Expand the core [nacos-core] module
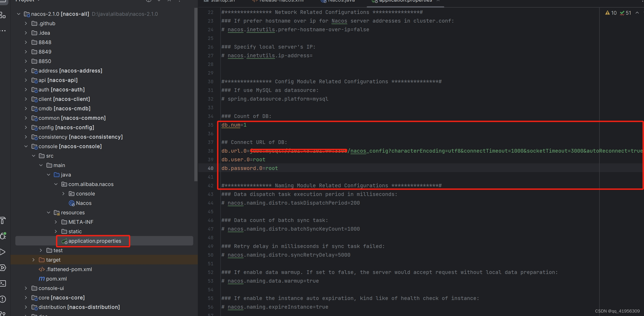The width and height of the screenshot is (644, 316). (x=26, y=298)
